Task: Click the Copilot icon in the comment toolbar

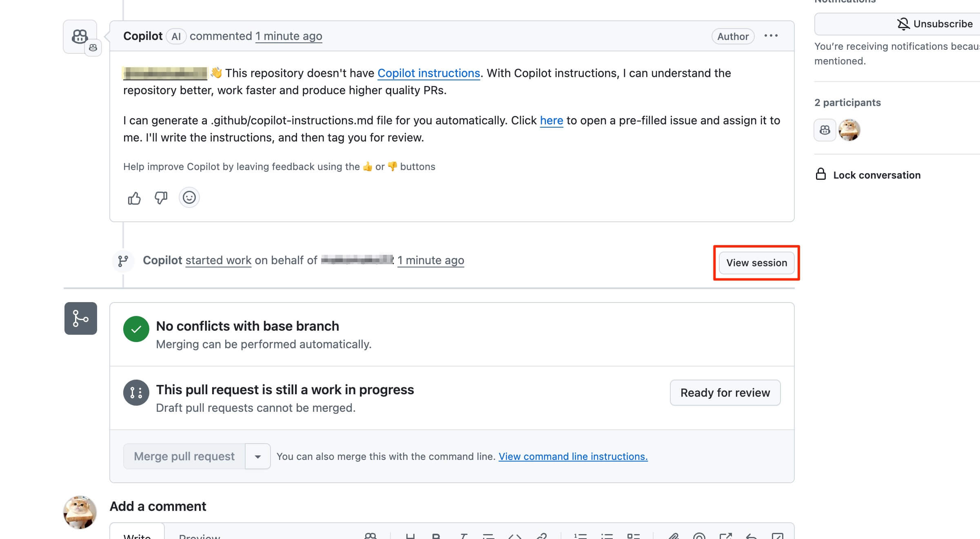Action: point(370,536)
